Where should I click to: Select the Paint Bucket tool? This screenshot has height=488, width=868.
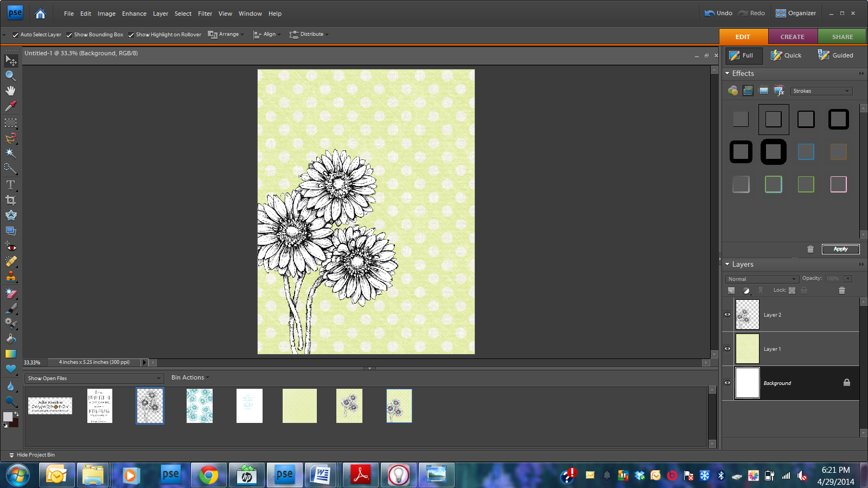10,339
